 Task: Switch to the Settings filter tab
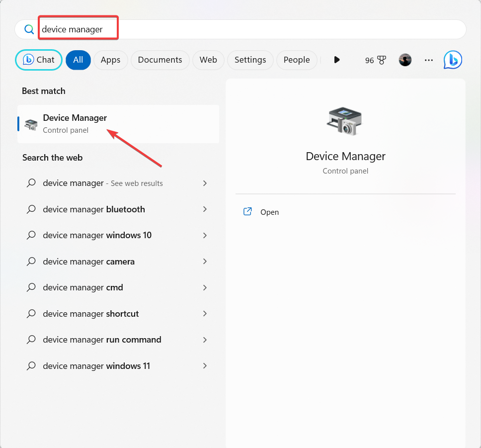250,60
